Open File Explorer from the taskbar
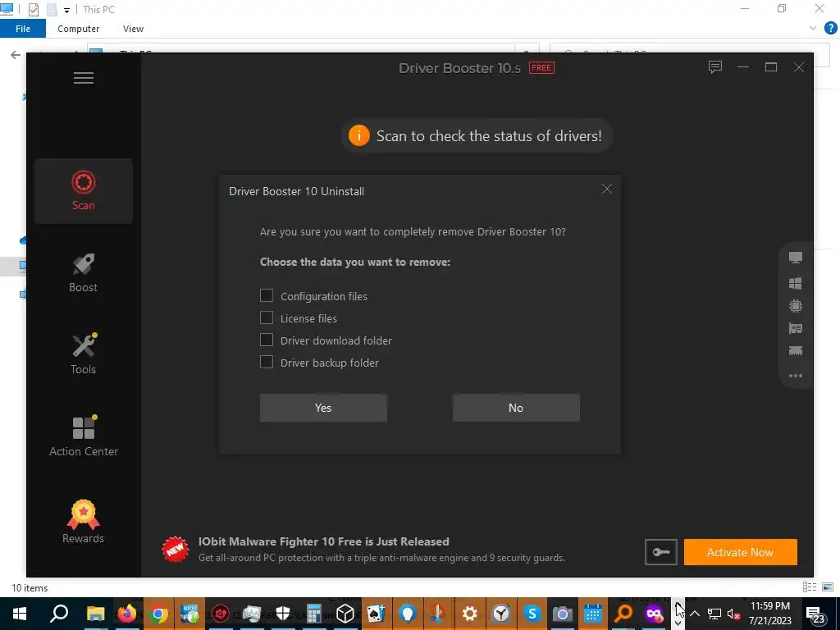840x630 pixels. (x=95, y=614)
